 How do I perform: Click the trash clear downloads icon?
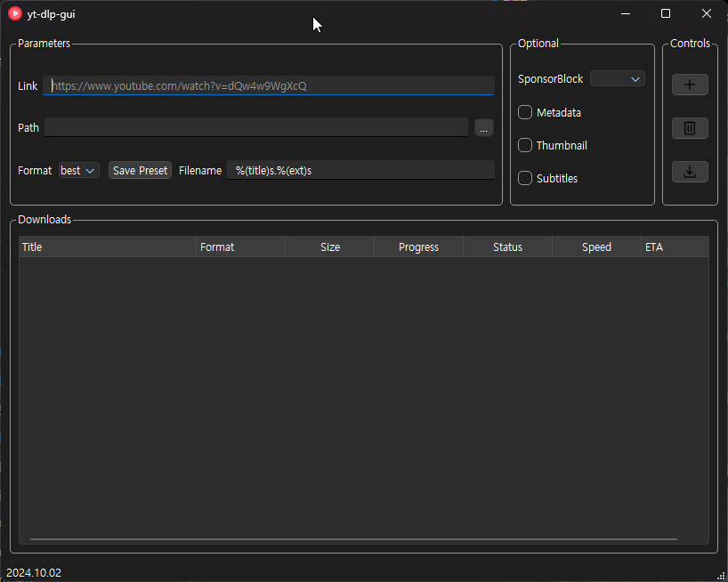(x=690, y=127)
